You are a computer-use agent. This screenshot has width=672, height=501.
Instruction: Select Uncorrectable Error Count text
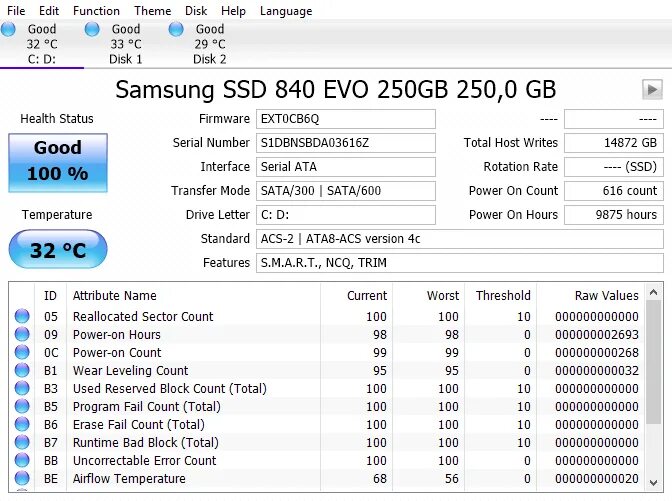144,461
